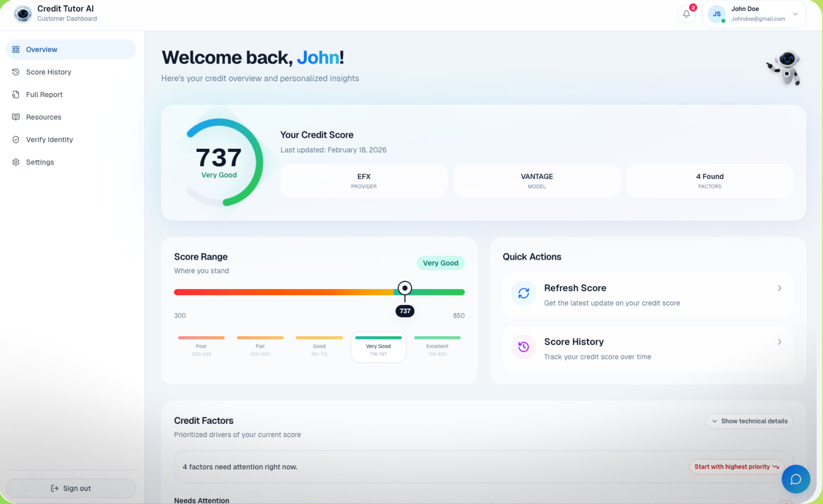Expand Show technical details
This screenshot has height=504, width=823.
[749, 421]
